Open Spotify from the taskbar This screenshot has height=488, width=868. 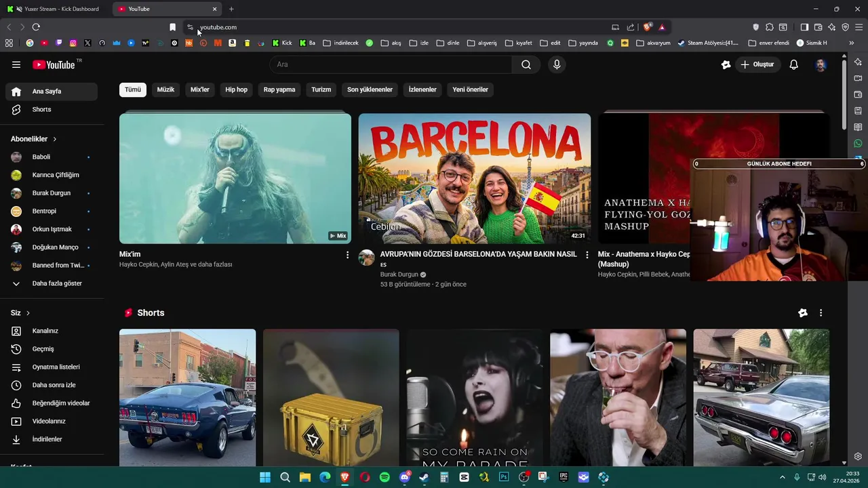pyautogui.click(x=384, y=477)
